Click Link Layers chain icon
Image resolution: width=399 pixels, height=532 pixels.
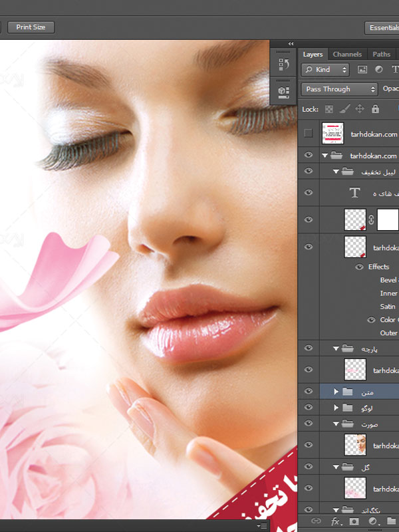(x=316, y=521)
